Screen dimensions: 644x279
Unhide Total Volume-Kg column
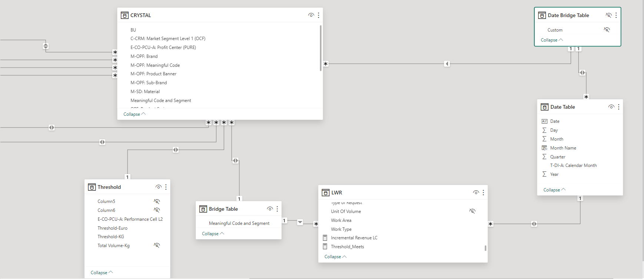pos(157,245)
